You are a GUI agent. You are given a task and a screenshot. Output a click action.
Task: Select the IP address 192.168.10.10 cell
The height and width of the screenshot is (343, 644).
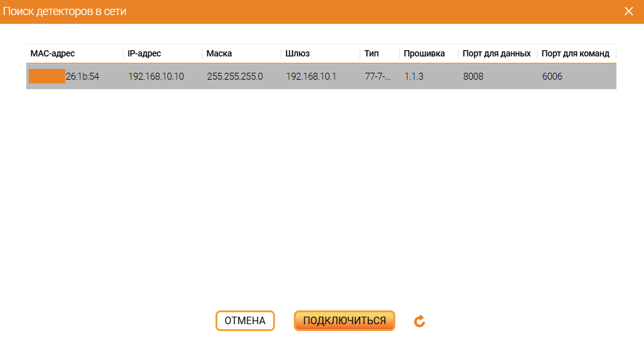[156, 77]
